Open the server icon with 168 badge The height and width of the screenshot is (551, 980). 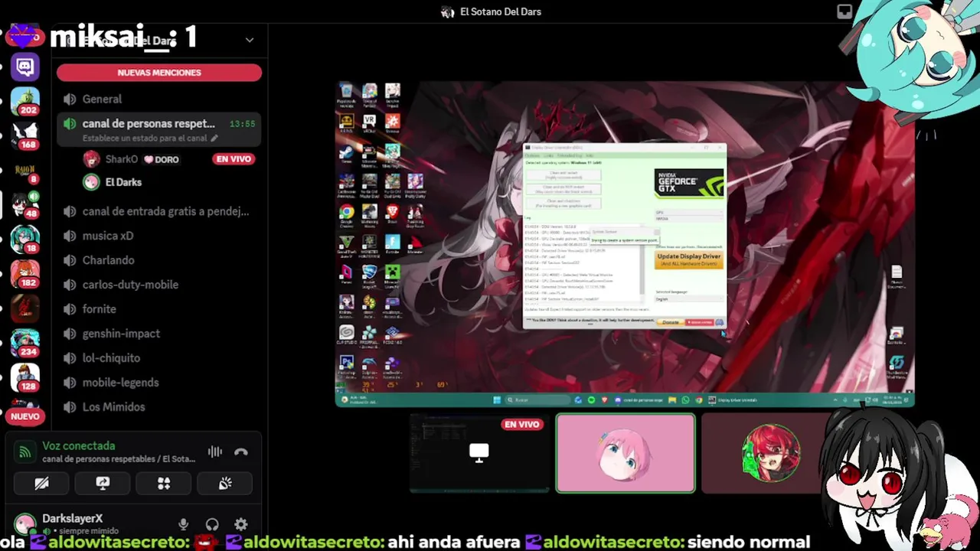pyautogui.click(x=25, y=135)
